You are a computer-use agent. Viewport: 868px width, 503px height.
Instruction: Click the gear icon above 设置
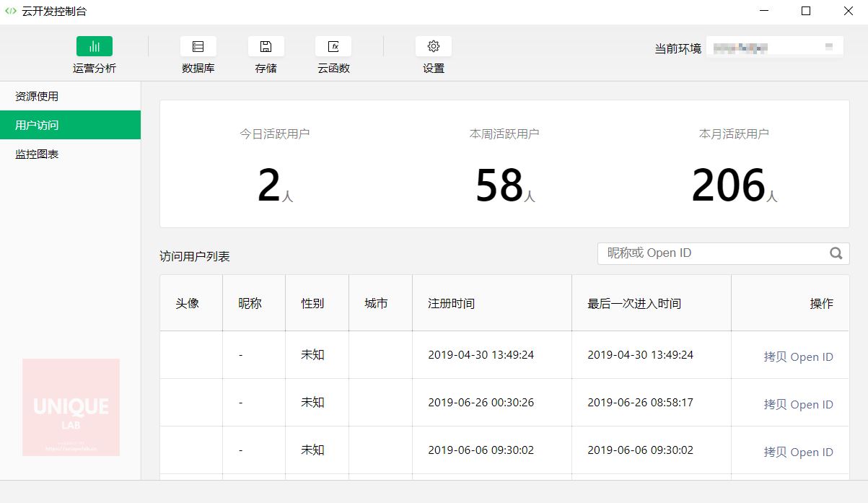click(433, 45)
